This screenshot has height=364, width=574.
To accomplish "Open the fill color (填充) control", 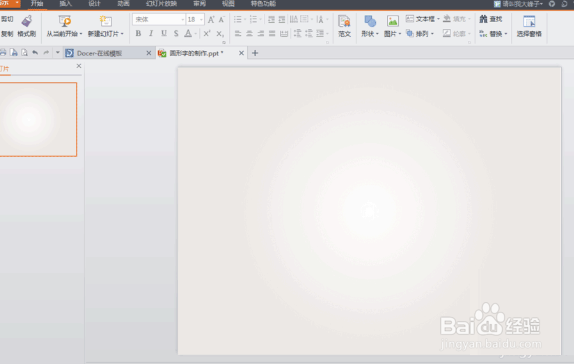I will (x=456, y=19).
